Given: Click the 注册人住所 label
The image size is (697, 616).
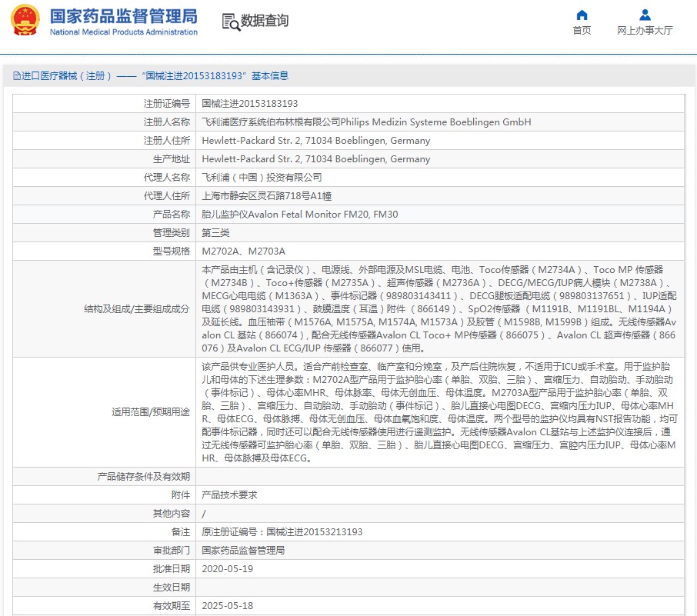Looking at the screenshot, I should [166, 141].
